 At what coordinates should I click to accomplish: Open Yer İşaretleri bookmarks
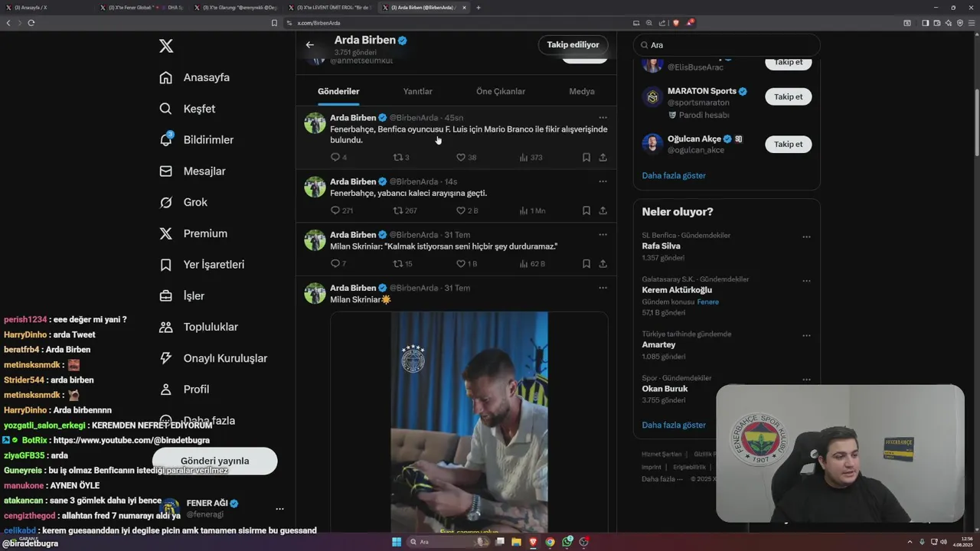202,264
